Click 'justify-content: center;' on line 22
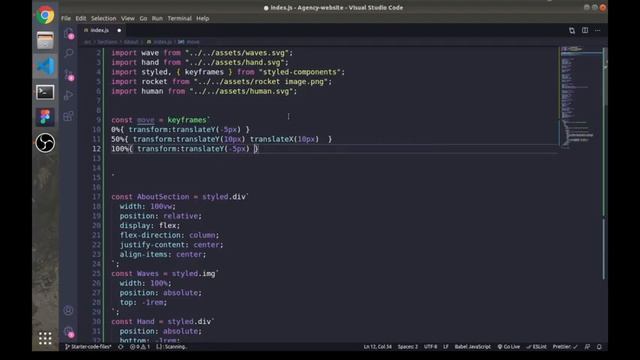The height and width of the screenshot is (360, 640). click(171, 245)
